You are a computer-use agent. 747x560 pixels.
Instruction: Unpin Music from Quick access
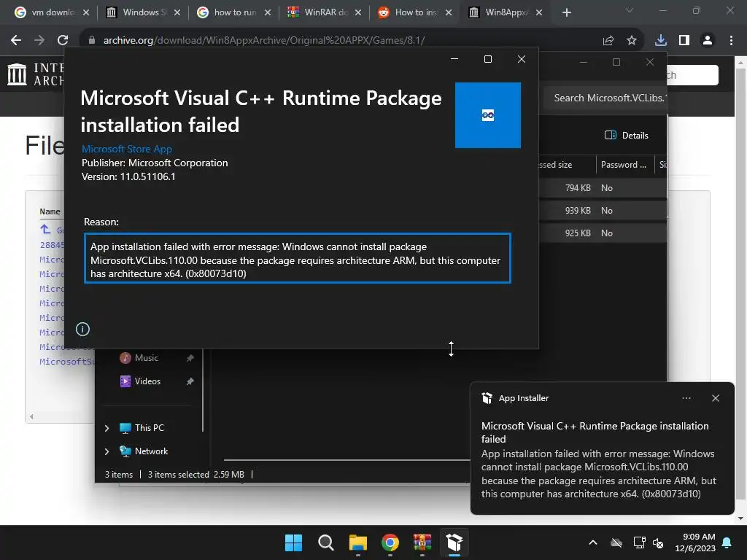coord(190,358)
